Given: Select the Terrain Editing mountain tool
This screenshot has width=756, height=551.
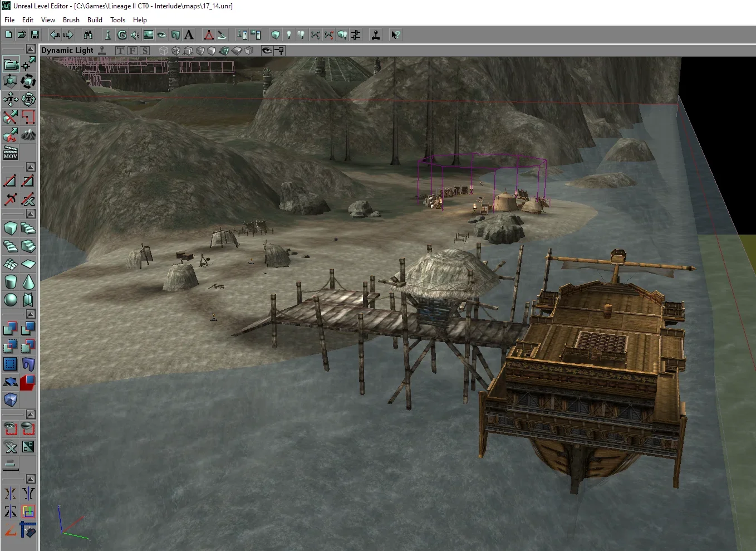Looking at the screenshot, I should 28,135.
